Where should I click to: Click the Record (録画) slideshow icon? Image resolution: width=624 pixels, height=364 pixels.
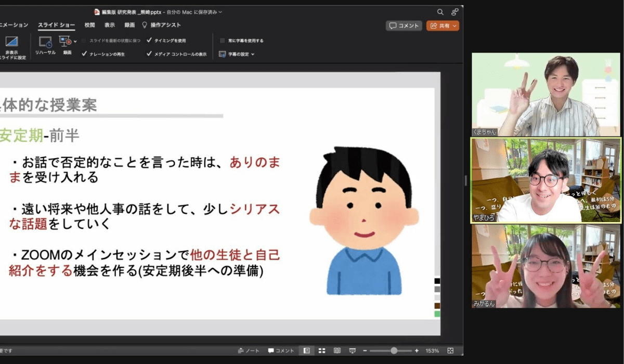pyautogui.click(x=65, y=42)
